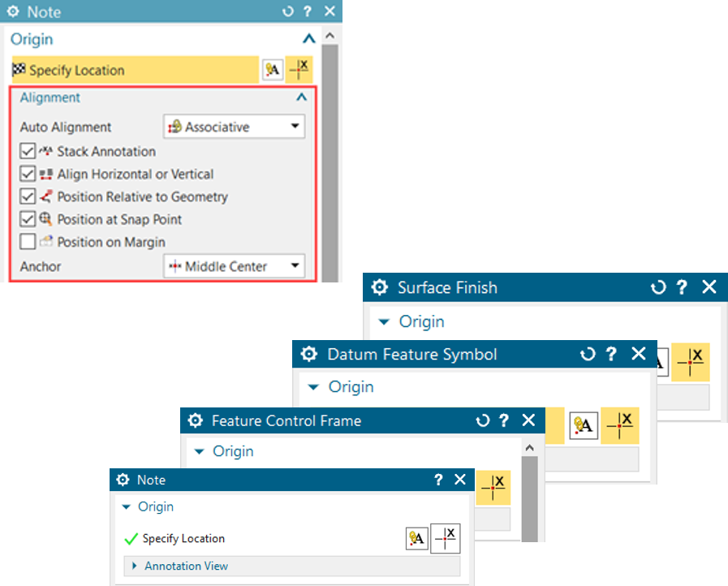The height and width of the screenshot is (586, 728).
Task: Click the origin tool icon in bottom Note dialog
Action: [417, 538]
